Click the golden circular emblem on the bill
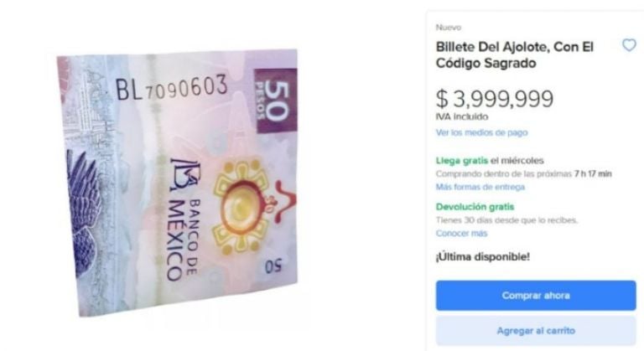Image resolution: width=644 pixels, height=351 pixels. [x=241, y=208]
